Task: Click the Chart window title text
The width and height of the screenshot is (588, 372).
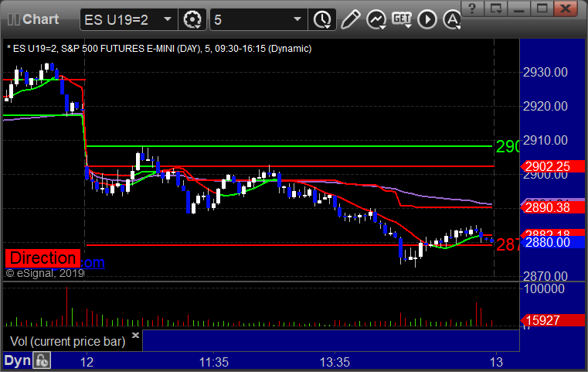Action: (x=40, y=19)
